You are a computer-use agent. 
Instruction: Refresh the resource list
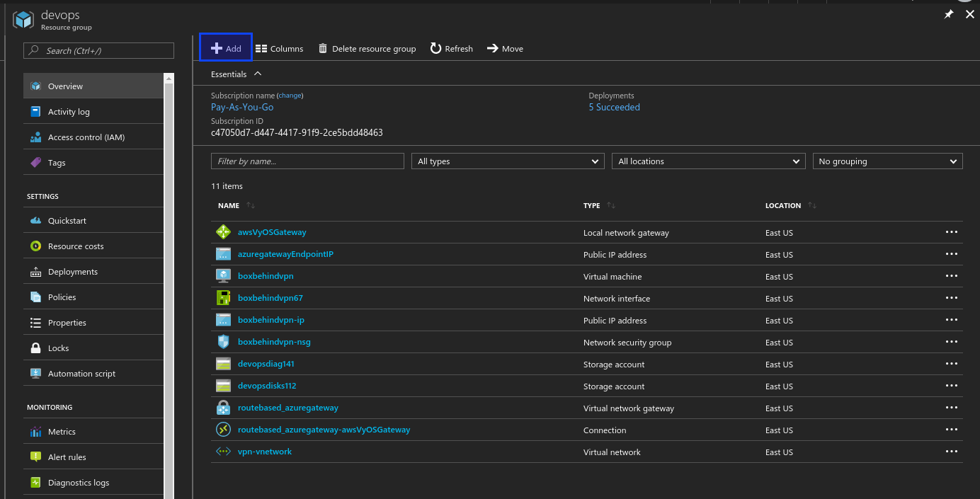click(452, 49)
